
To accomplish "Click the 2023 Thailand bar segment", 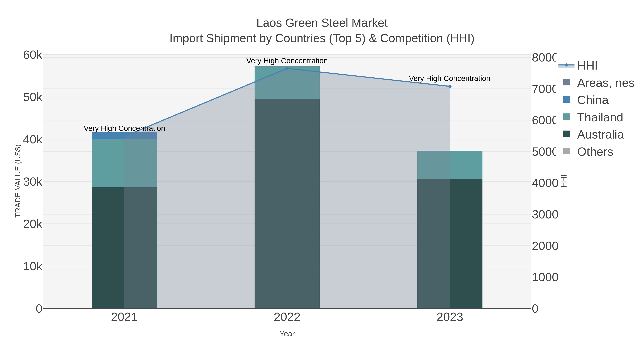I will coord(450,165).
